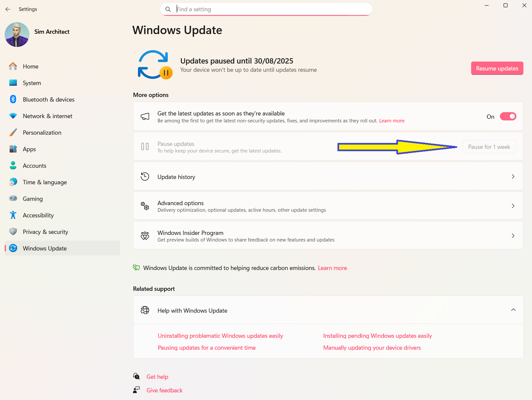Open Pausing updates for a convenient time
532x400 pixels.
tap(206, 348)
